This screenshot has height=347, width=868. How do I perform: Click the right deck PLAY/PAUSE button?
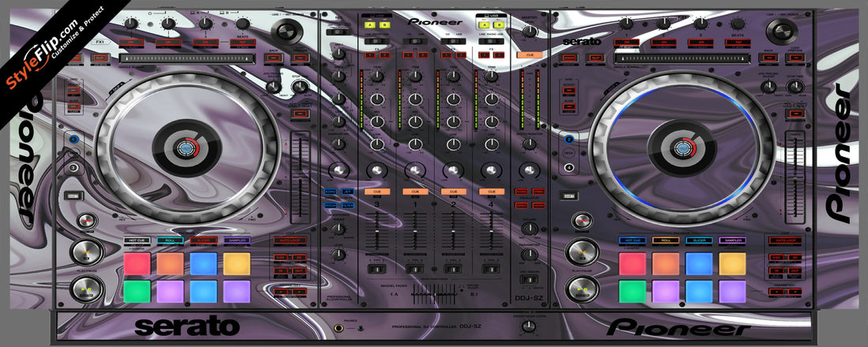point(582,289)
